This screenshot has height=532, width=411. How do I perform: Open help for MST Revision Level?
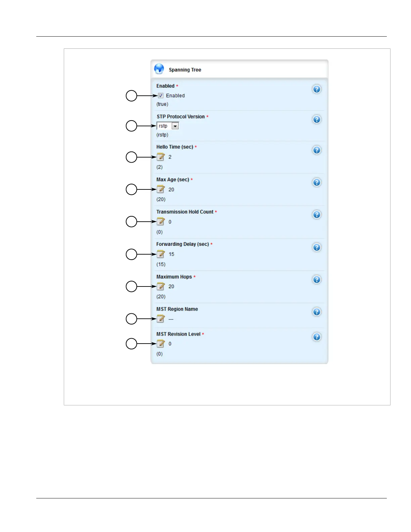(x=317, y=337)
